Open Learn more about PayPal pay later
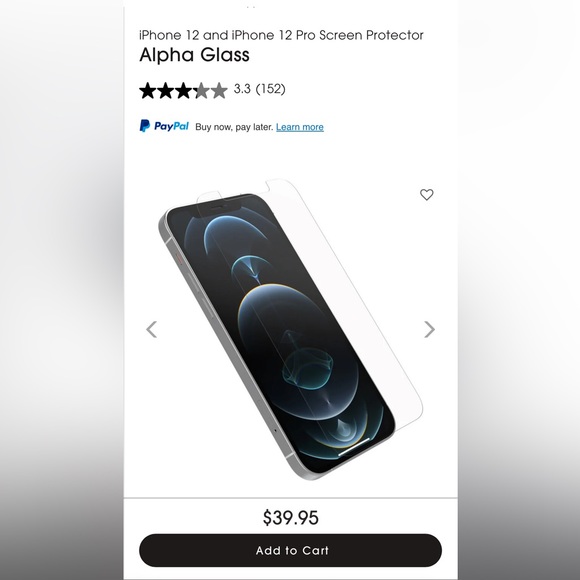This screenshot has width=580, height=580. 300,127
